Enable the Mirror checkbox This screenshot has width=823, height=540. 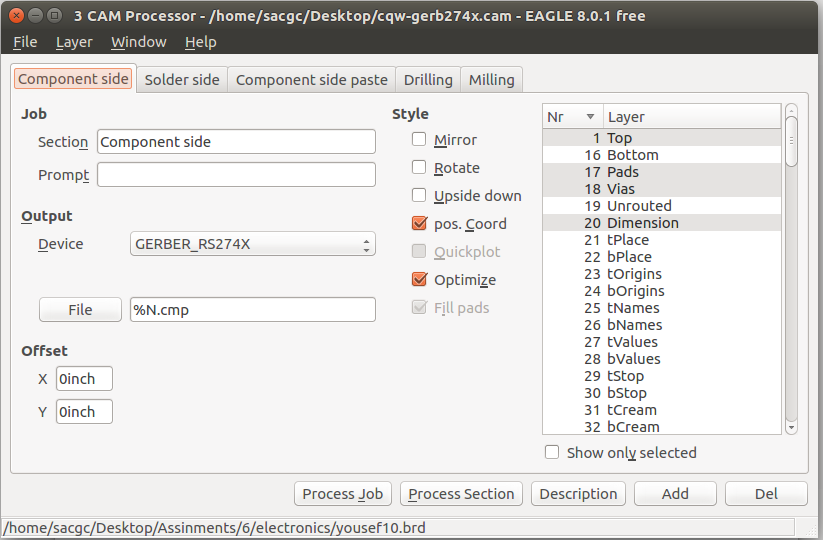point(419,140)
